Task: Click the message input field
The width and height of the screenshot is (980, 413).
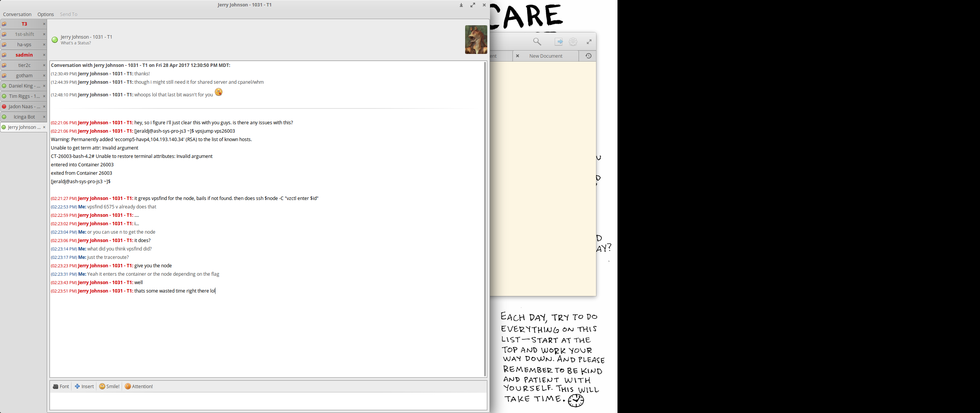Action: coord(268,402)
